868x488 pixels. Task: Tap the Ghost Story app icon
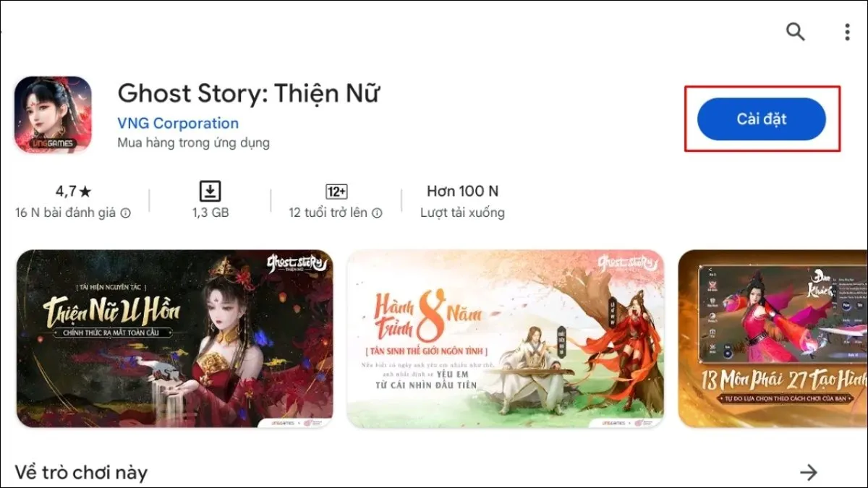pos(53,114)
